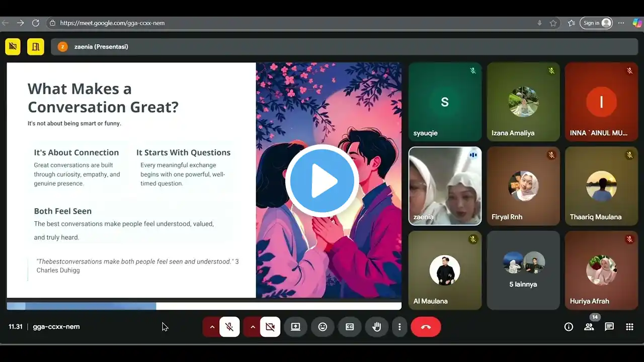Click the muted mic icon on Huriya Afrah's tile

pyautogui.click(x=629, y=239)
